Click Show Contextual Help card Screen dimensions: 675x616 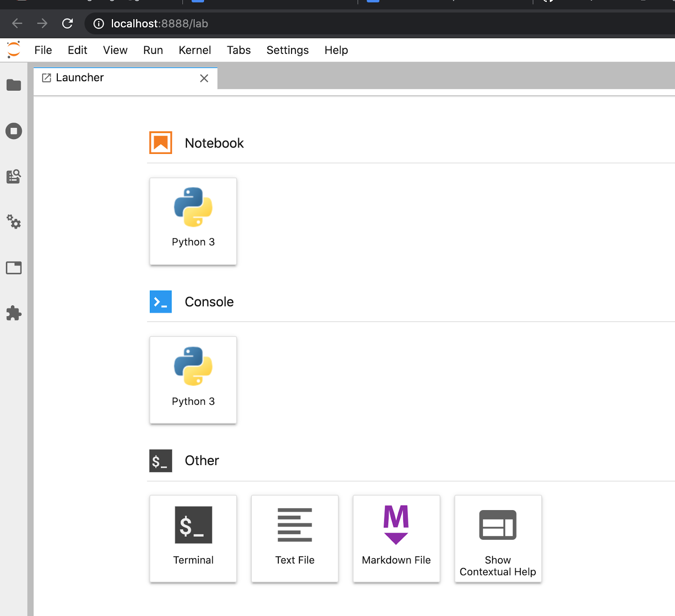[x=498, y=538]
